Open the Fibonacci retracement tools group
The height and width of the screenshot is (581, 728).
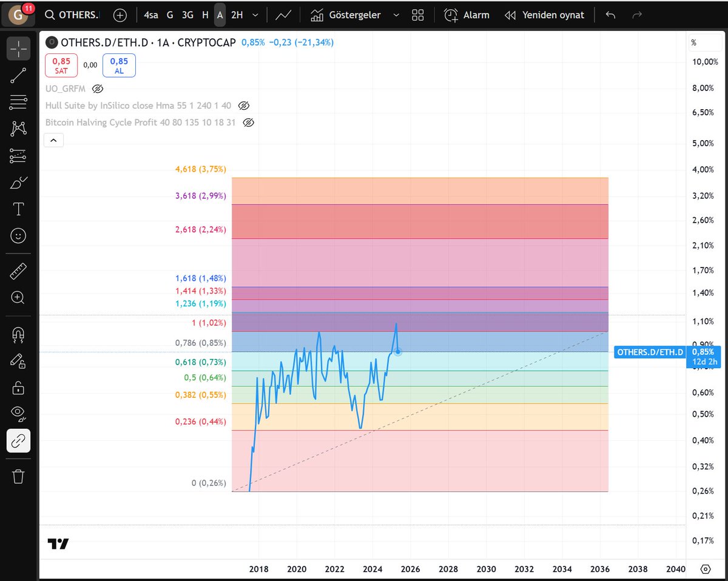pyautogui.click(x=18, y=102)
